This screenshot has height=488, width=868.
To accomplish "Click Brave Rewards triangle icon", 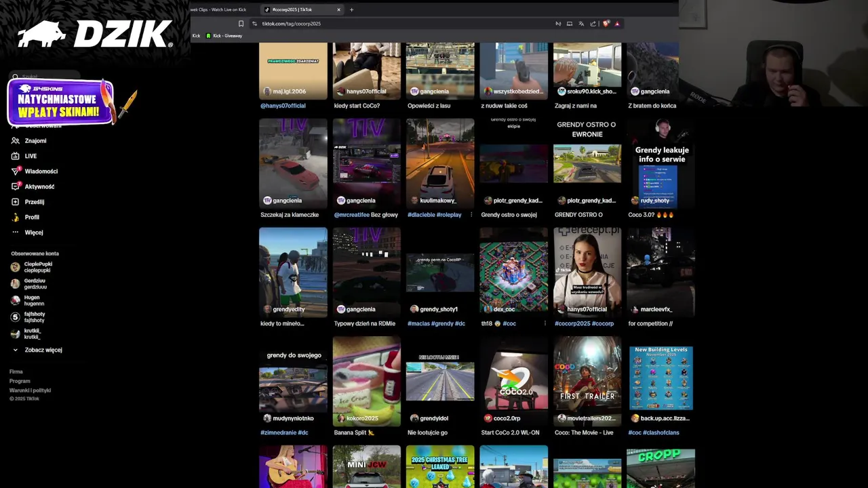I will pyautogui.click(x=617, y=24).
